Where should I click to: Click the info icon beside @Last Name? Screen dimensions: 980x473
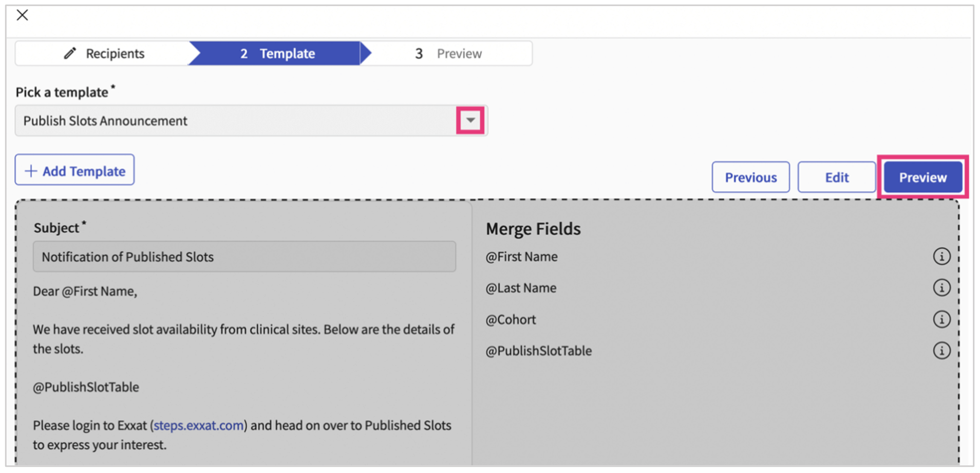tap(941, 288)
